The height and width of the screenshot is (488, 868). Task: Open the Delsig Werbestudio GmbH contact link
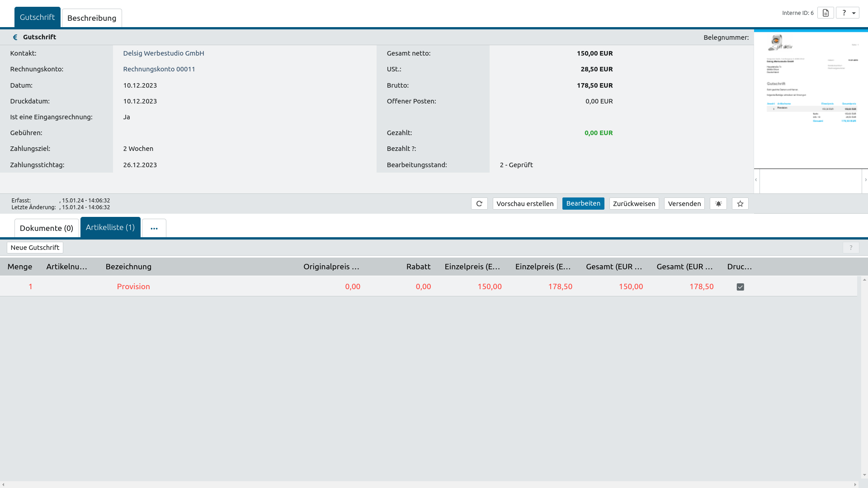164,53
